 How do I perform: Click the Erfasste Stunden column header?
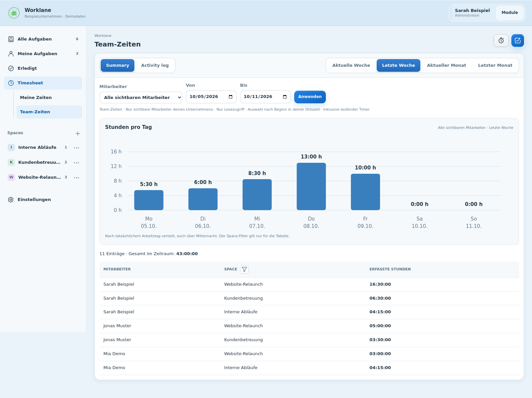click(x=390, y=269)
